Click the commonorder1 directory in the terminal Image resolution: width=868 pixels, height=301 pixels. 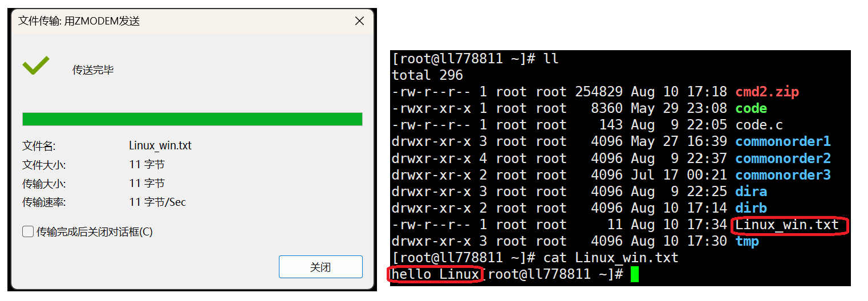pos(783,141)
